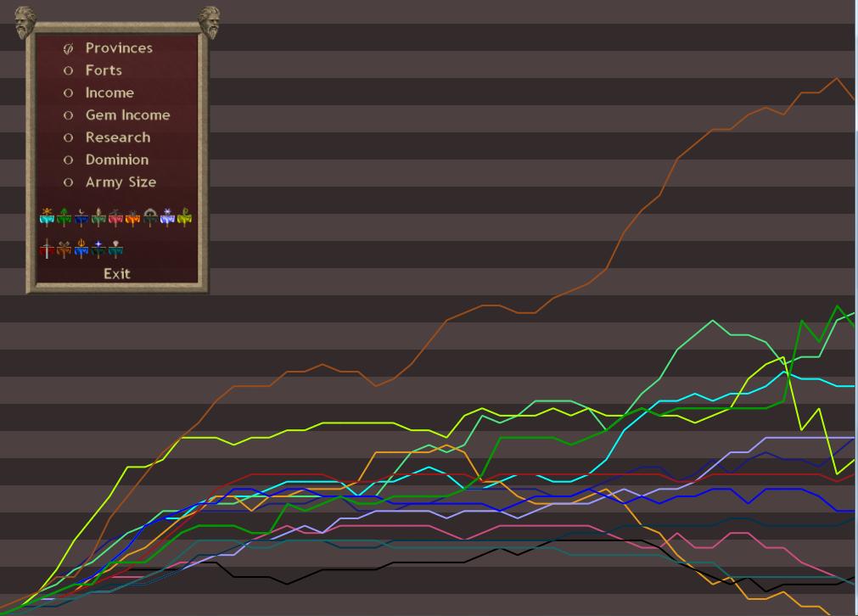Show the Income graph
The height and width of the screenshot is (616, 858).
(109, 92)
